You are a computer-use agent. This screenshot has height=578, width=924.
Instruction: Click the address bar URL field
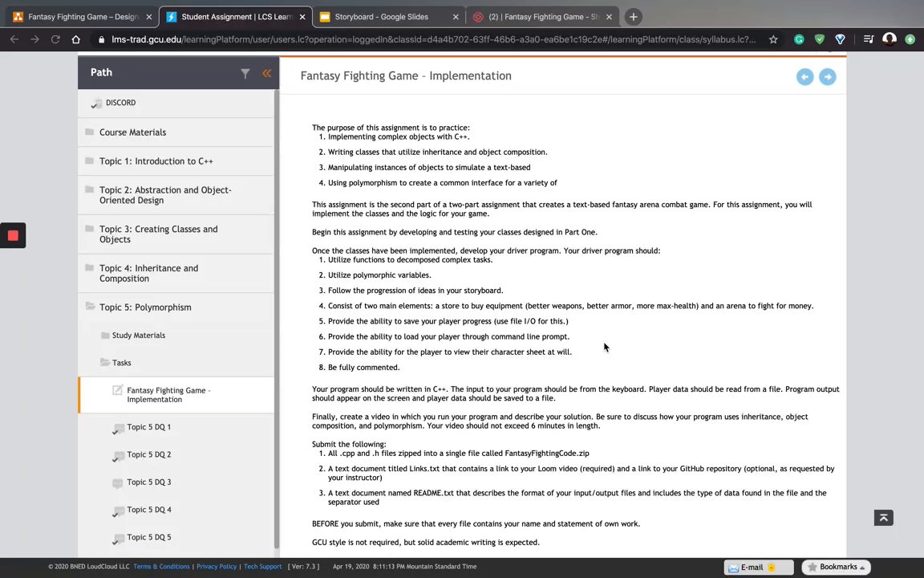click(433, 39)
